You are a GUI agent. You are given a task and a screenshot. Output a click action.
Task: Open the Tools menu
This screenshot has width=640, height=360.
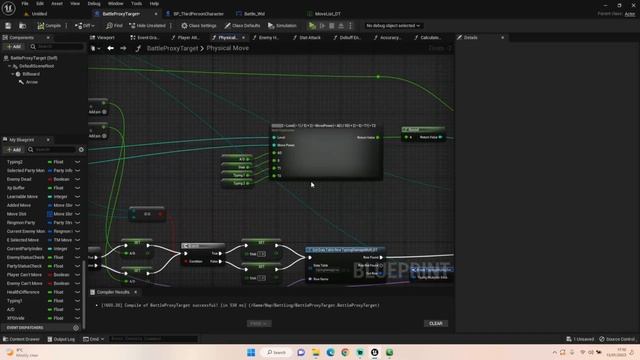(x=136, y=4)
